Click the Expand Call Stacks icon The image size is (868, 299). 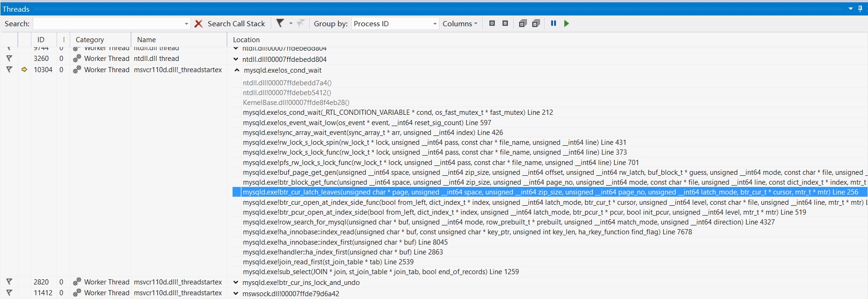[523, 23]
